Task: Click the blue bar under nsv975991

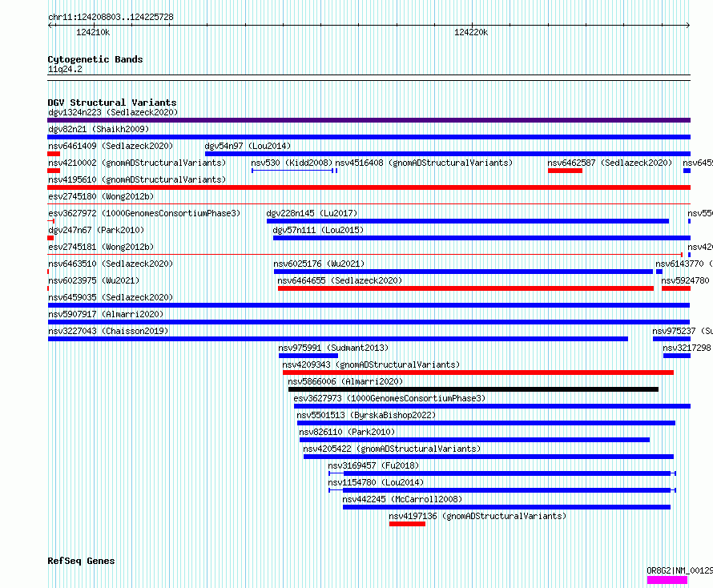Action: (x=308, y=356)
